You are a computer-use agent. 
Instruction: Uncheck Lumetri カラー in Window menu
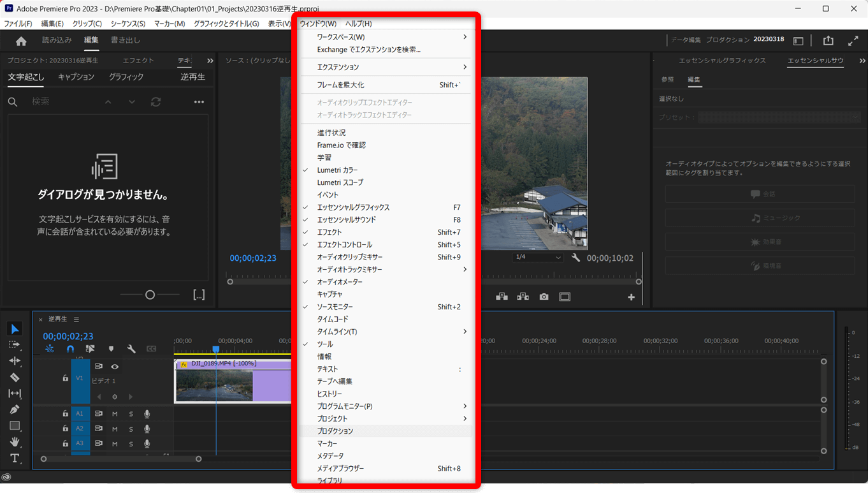pos(385,170)
